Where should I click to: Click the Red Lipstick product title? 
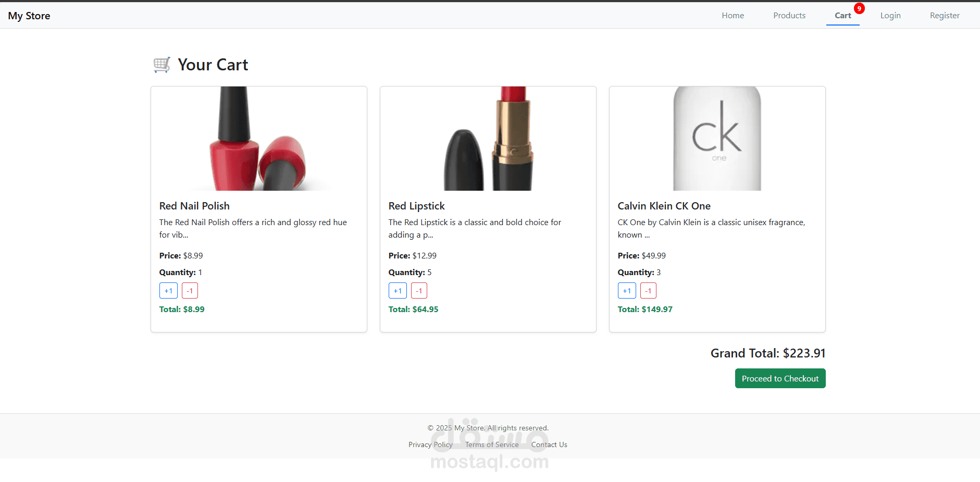point(417,206)
